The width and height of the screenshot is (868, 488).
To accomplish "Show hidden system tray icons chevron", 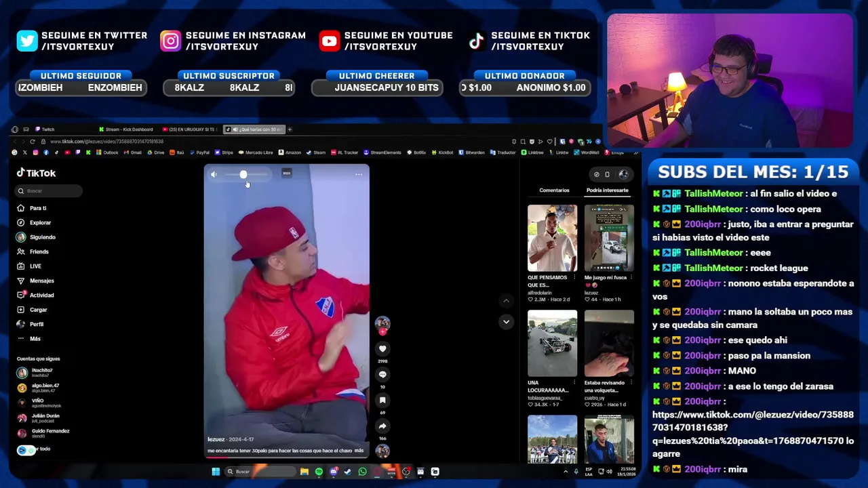I will point(566,472).
